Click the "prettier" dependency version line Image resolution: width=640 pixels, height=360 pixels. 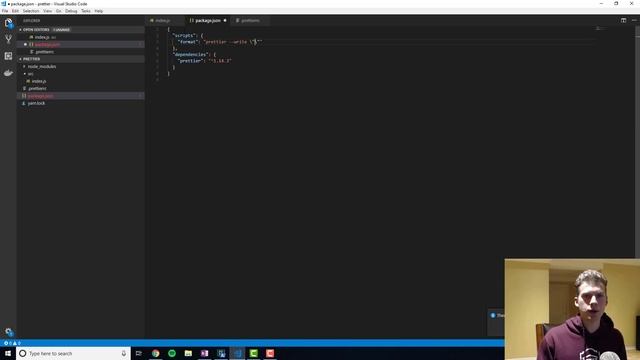pyautogui.click(x=205, y=61)
